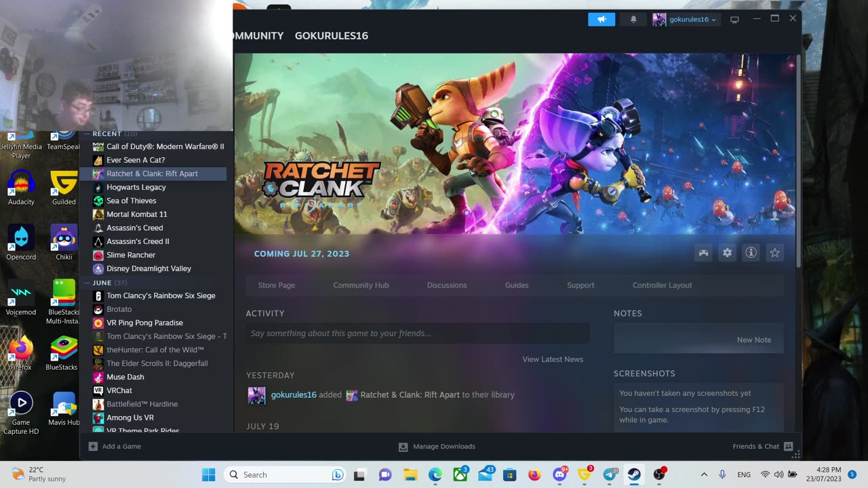Open the Windows Start menu
This screenshot has height=488, width=868.
(208, 474)
